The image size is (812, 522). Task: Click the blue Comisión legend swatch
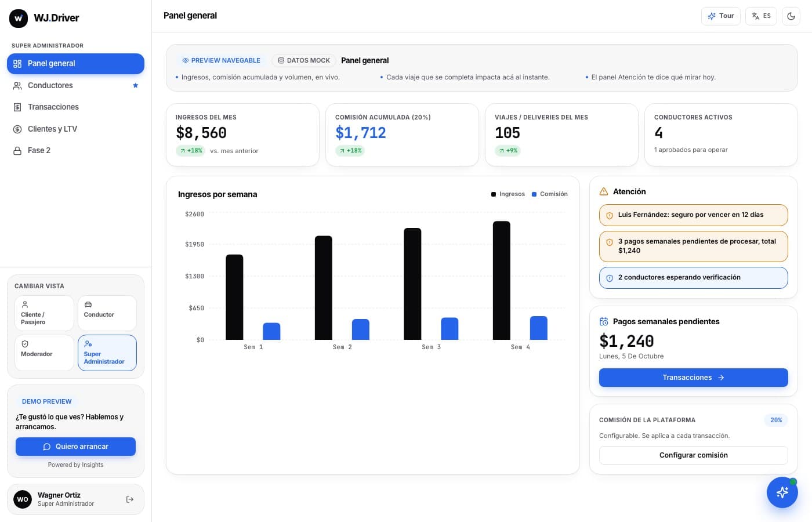pyautogui.click(x=534, y=194)
